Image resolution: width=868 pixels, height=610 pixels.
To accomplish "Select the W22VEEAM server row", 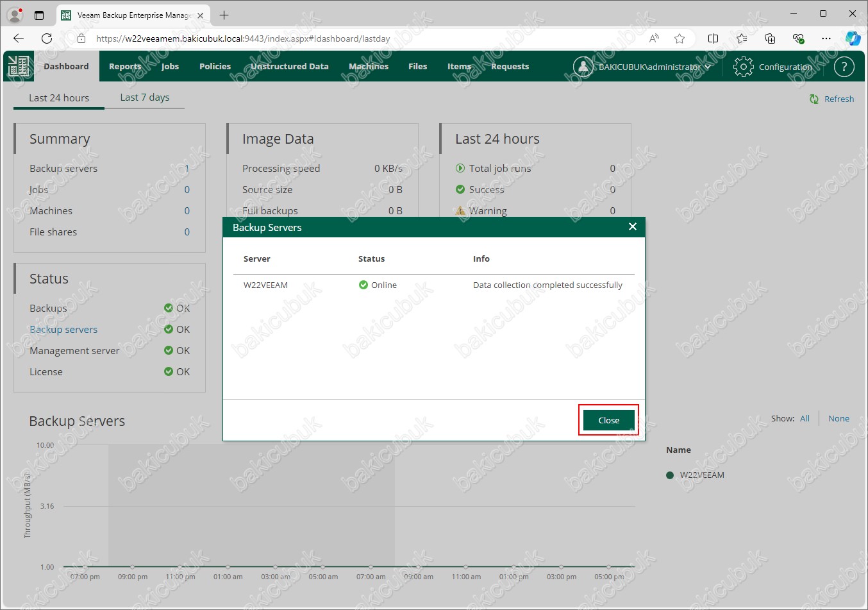I will click(434, 285).
